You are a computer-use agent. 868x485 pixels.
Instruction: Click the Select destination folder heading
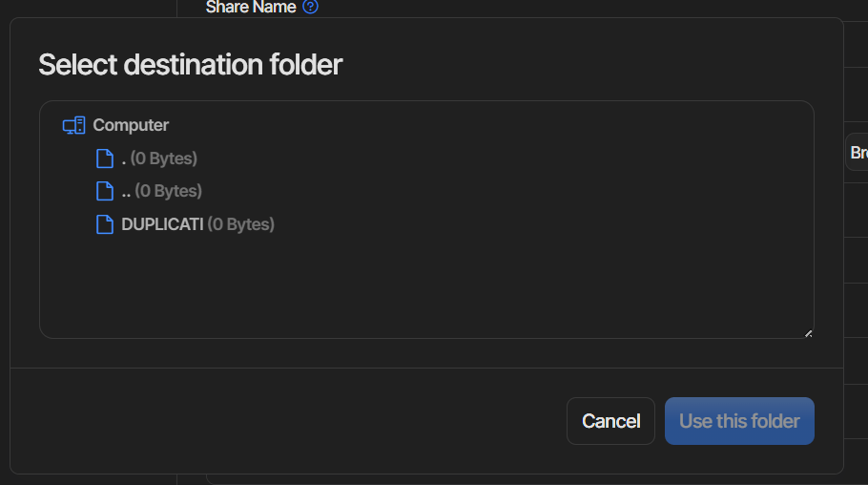(191, 65)
